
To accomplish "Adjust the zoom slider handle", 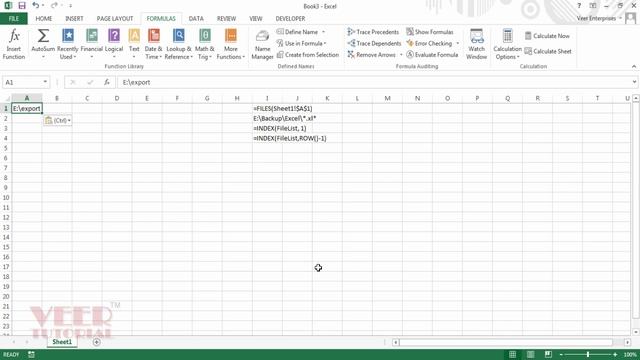I will pos(588,354).
